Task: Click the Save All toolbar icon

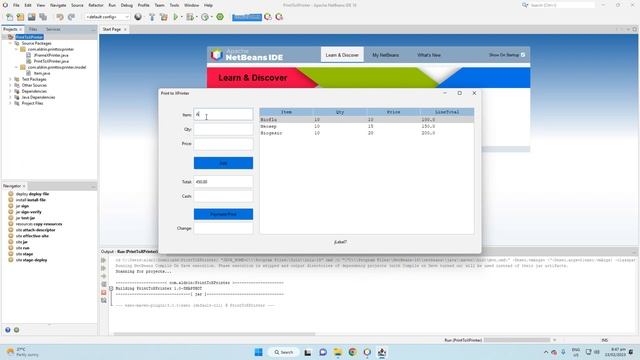Action: tap(43, 17)
